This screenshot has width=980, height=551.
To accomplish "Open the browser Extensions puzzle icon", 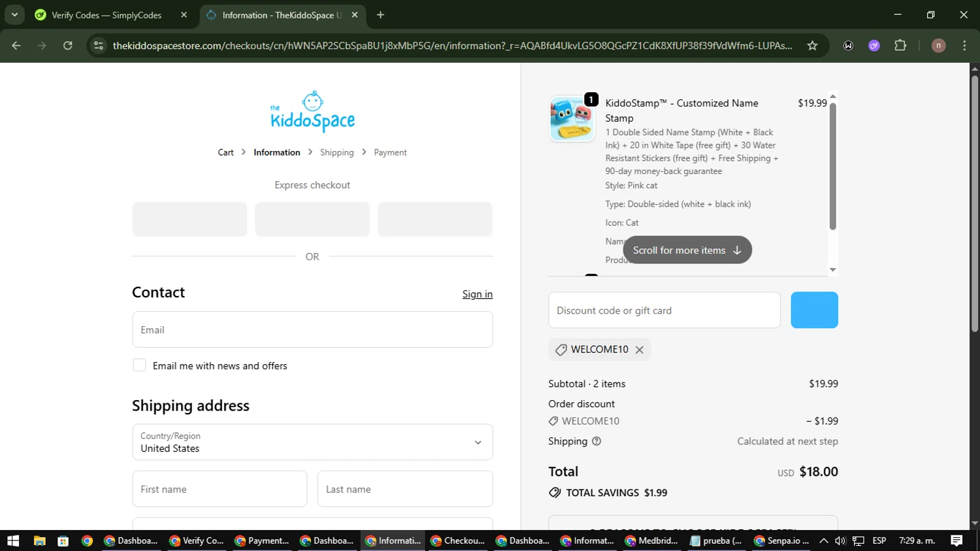I will click(900, 45).
